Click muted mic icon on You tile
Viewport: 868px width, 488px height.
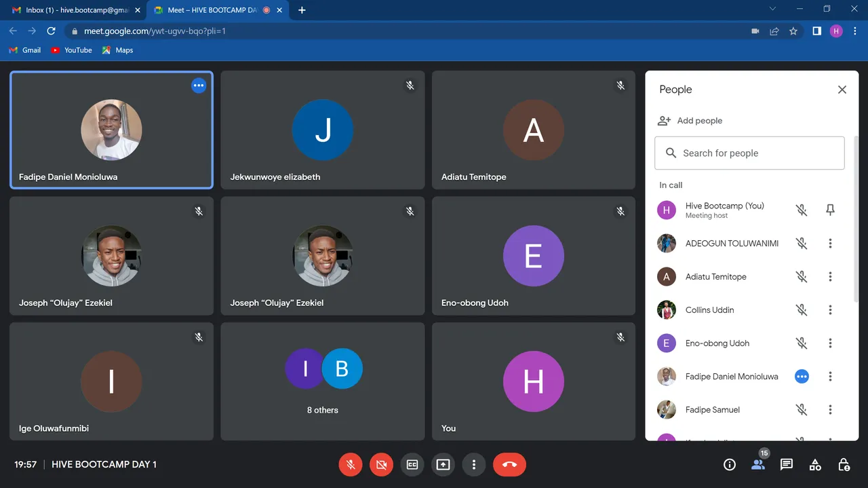(620, 337)
